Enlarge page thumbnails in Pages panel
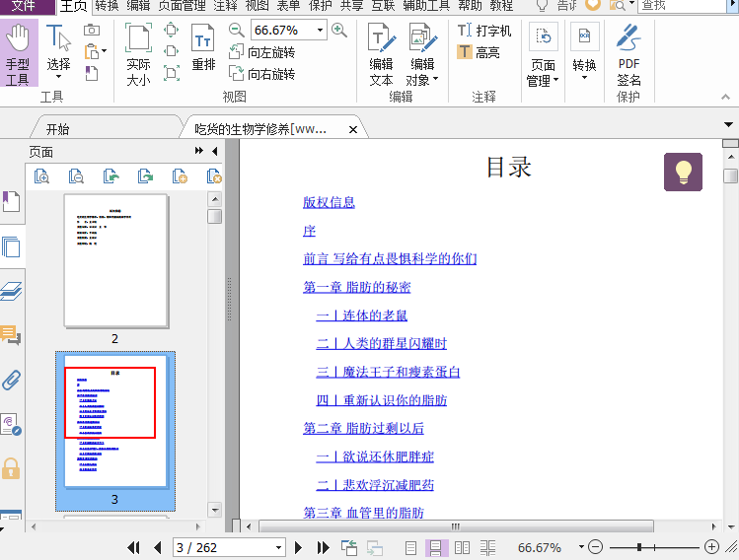The image size is (739, 560). (42, 176)
